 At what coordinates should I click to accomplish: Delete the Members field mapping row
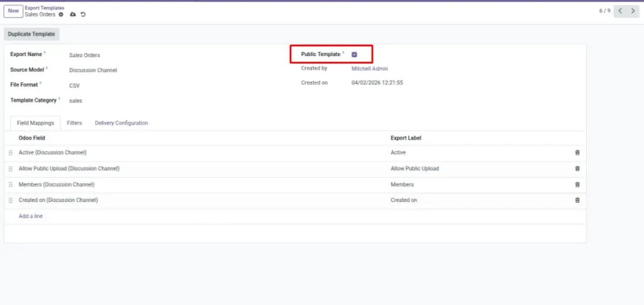tap(577, 184)
